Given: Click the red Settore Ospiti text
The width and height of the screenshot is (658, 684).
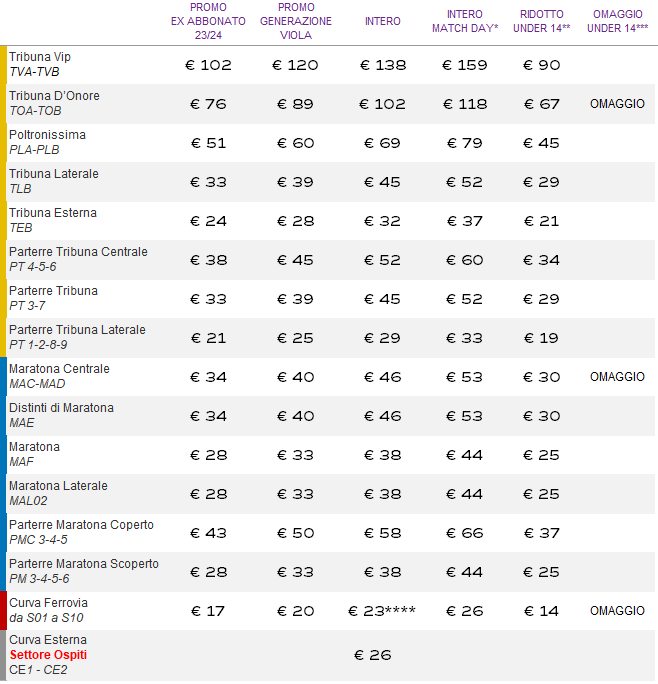Looking at the screenshot, I should 48,655.
